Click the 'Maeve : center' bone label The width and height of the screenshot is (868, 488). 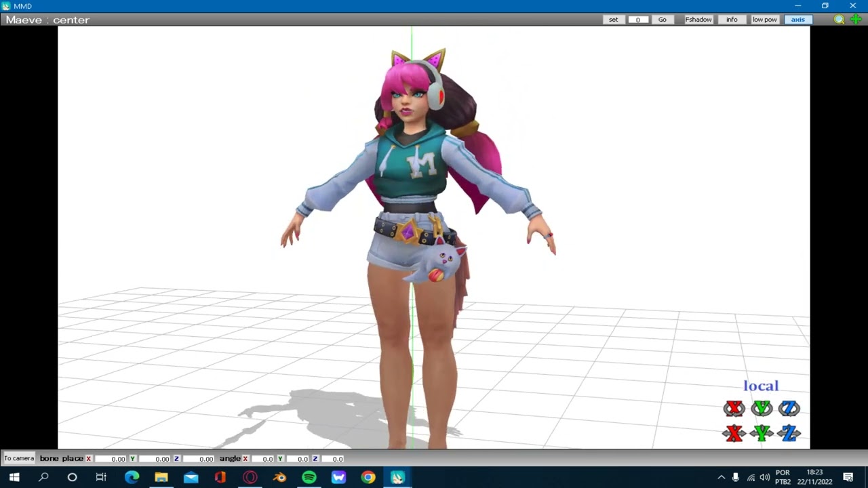[x=47, y=20]
